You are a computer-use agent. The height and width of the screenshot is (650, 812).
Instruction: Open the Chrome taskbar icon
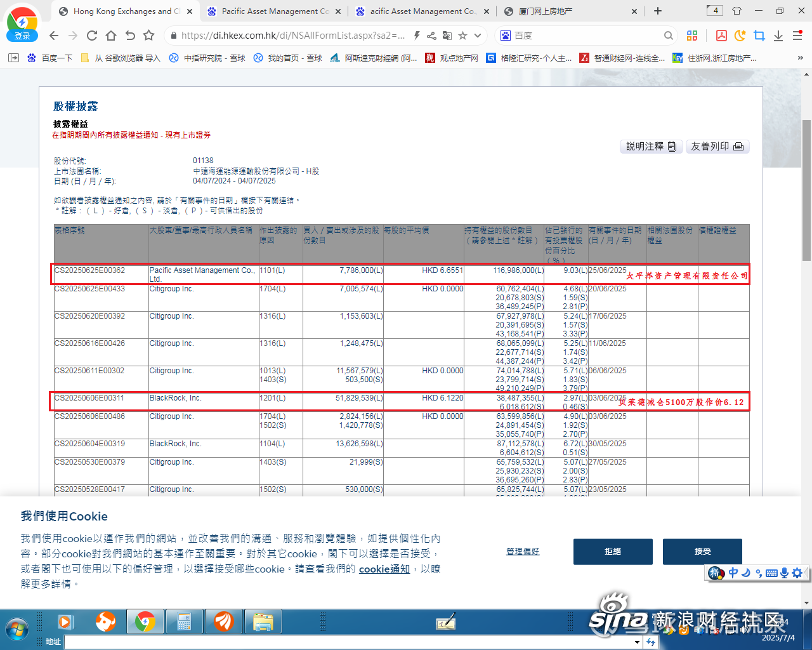pyautogui.click(x=145, y=622)
